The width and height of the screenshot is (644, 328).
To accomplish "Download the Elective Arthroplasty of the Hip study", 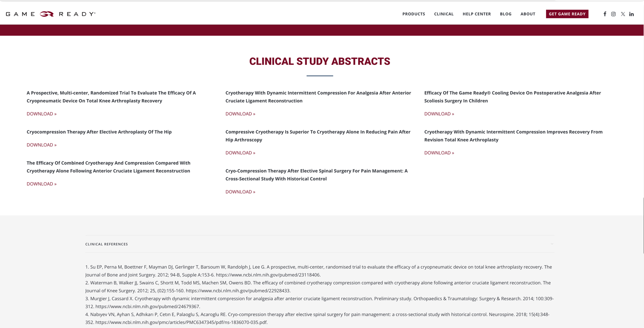I will tap(42, 145).
